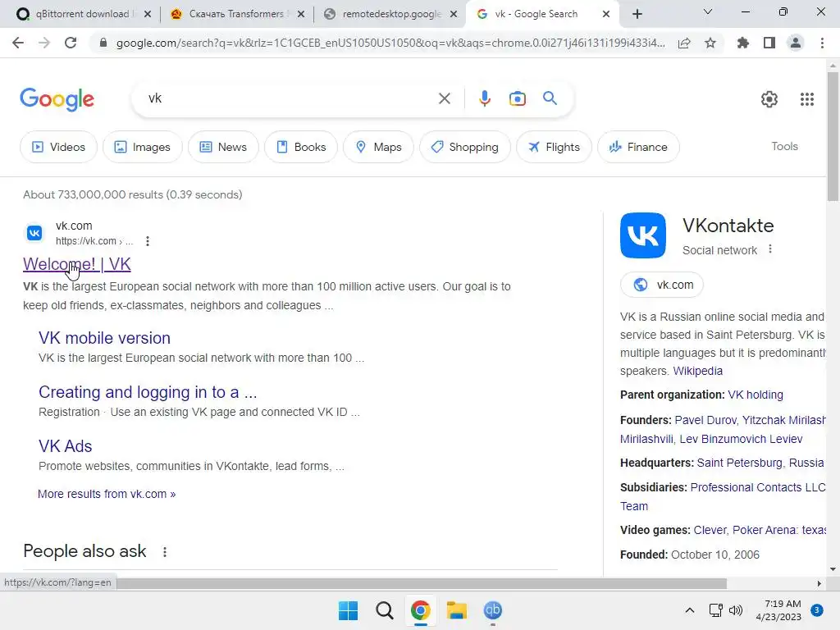Open People also ask options dots
Image resolution: width=840 pixels, height=630 pixels.
pyautogui.click(x=164, y=552)
